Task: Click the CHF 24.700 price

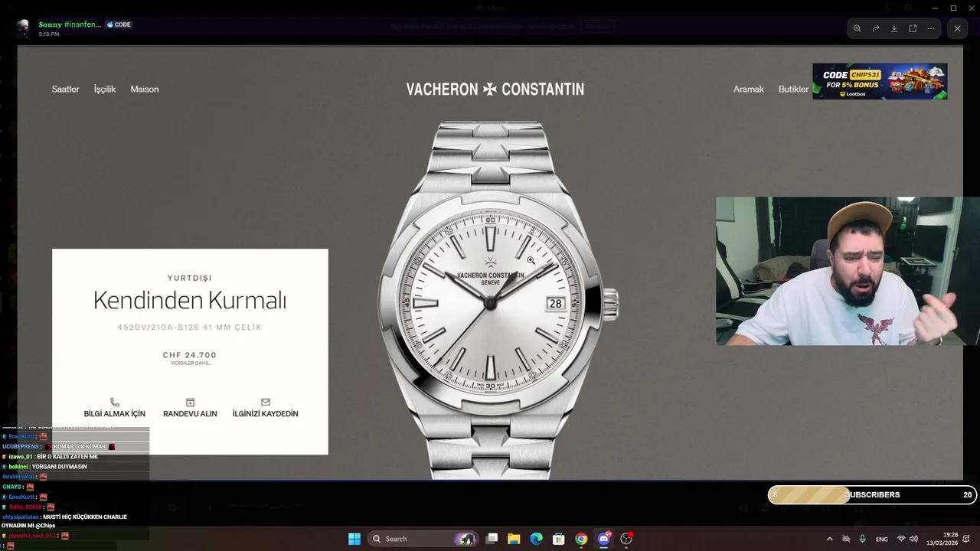Action: tap(190, 355)
